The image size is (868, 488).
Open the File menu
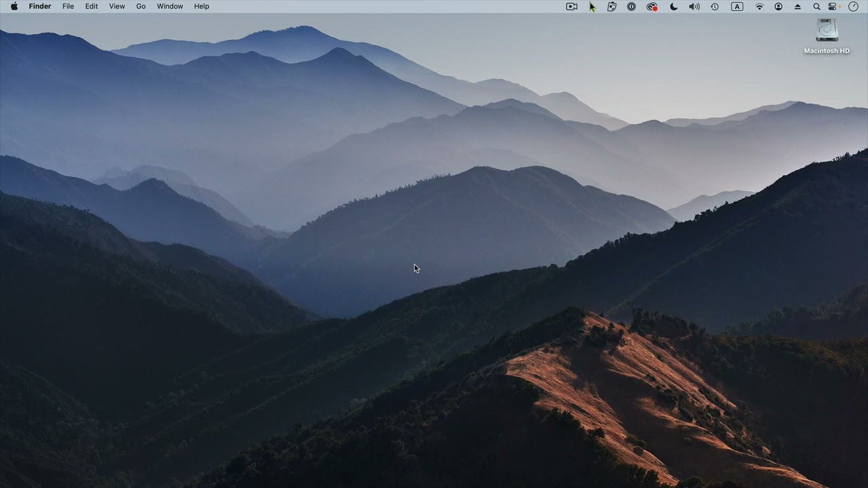pyautogui.click(x=68, y=6)
